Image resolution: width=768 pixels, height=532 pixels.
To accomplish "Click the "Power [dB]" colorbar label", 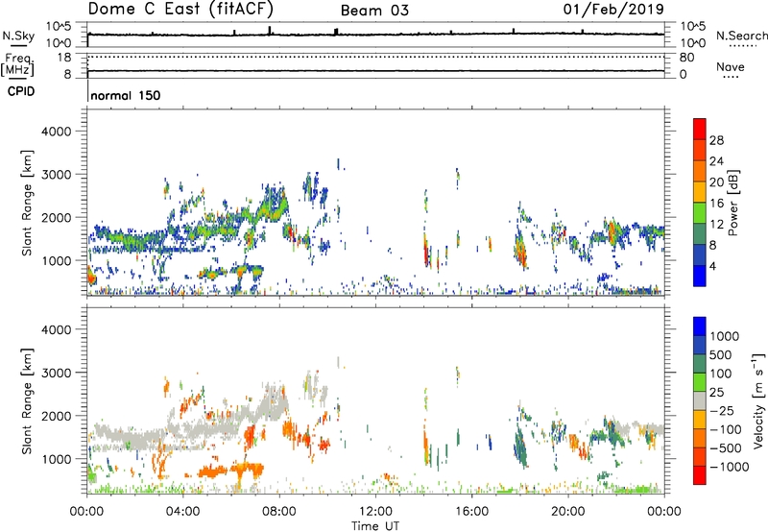I will coord(732,203).
